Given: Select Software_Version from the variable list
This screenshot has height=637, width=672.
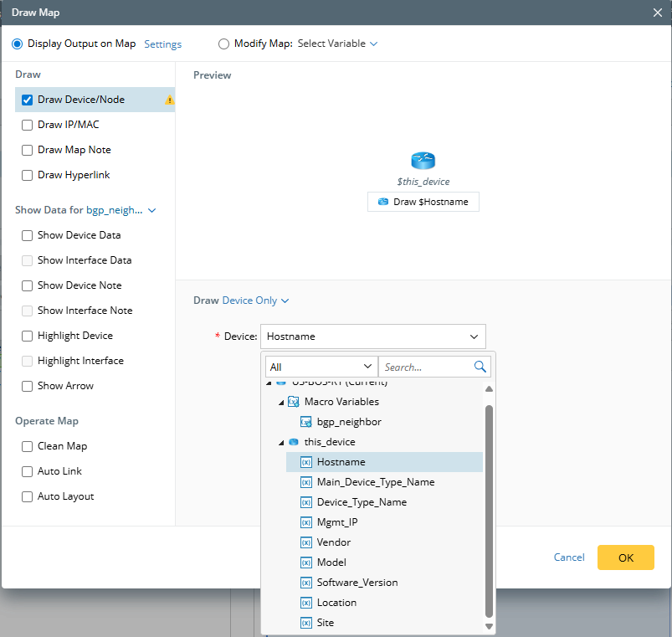Looking at the screenshot, I should 357,583.
